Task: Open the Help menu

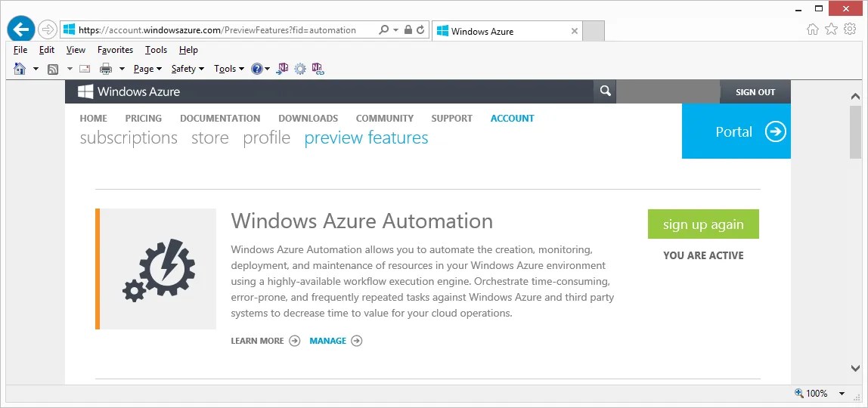Action: point(188,50)
